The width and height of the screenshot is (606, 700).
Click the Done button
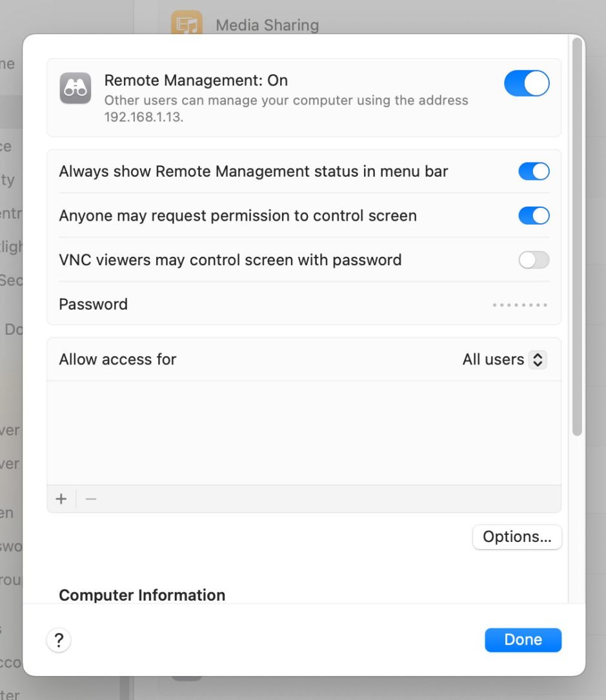click(x=523, y=639)
